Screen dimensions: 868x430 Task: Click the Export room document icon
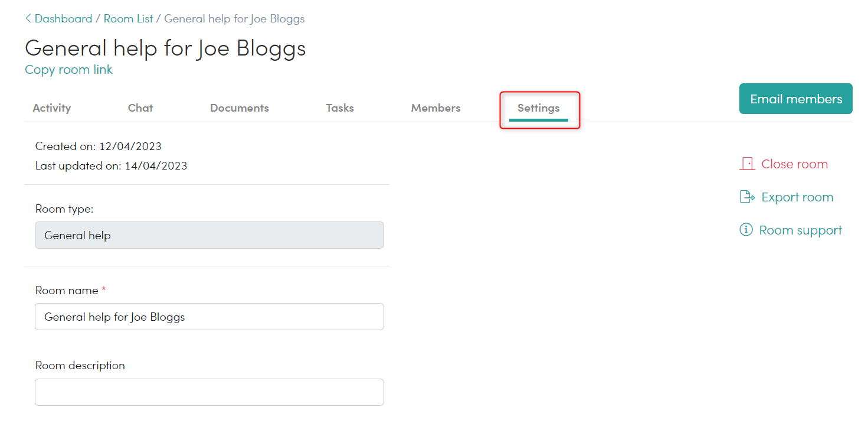(x=747, y=197)
